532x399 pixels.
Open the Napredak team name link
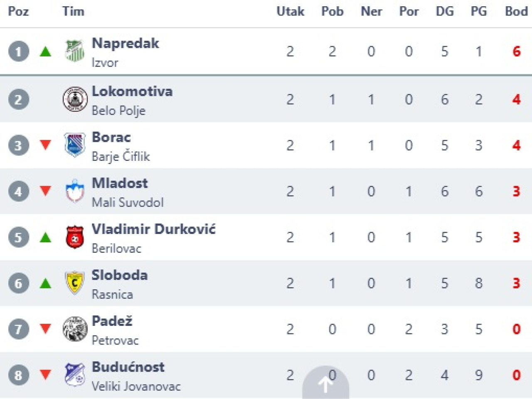tap(125, 43)
